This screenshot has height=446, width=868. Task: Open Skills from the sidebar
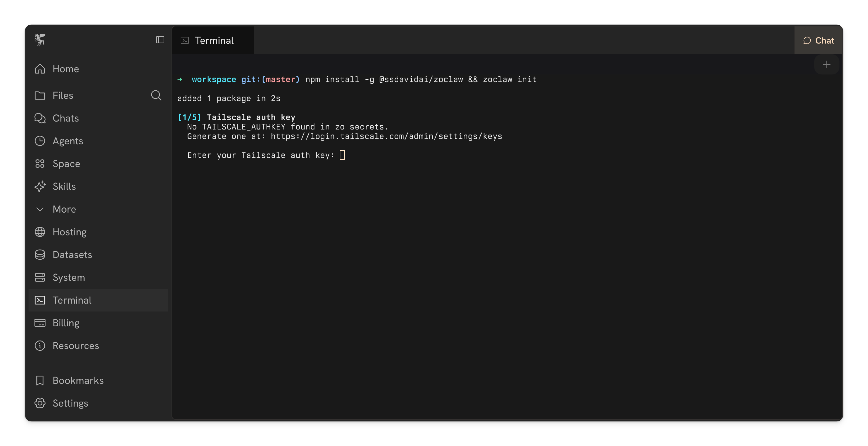pyautogui.click(x=64, y=186)
